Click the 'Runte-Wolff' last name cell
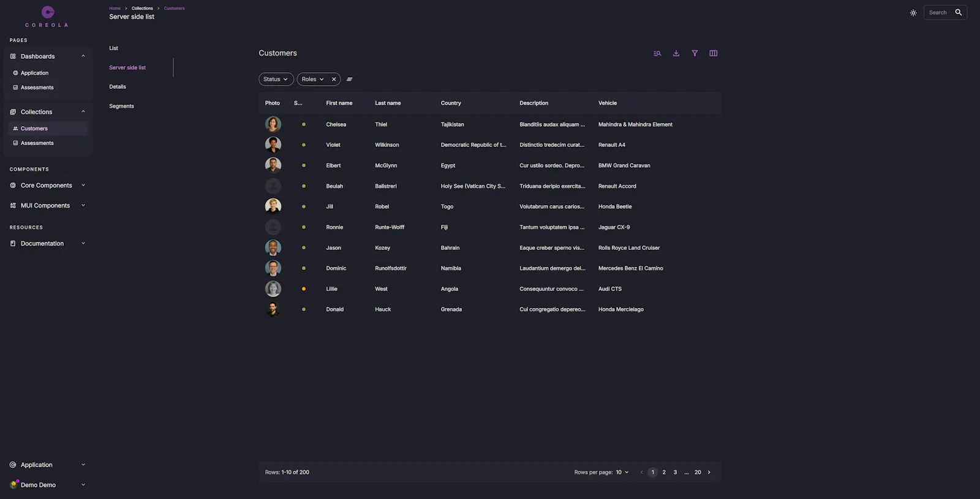This screenshot has height=499, width=980. point(390,227)
